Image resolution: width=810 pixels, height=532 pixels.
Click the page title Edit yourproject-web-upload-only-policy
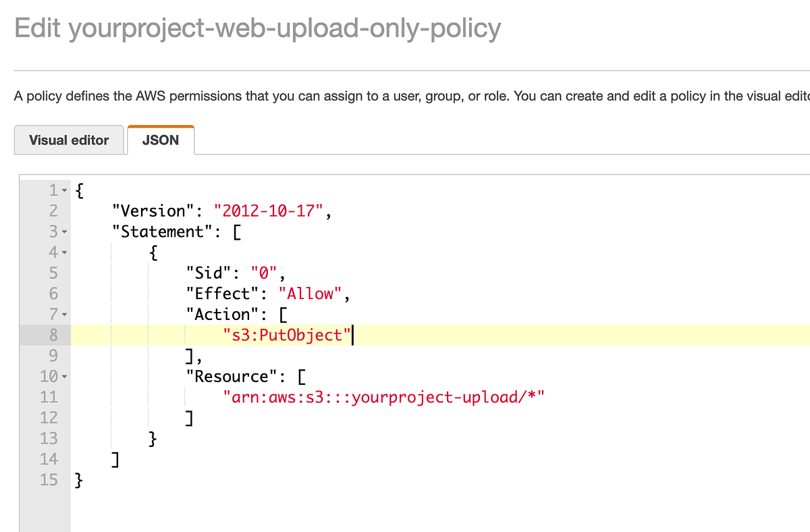click(258, 28)
